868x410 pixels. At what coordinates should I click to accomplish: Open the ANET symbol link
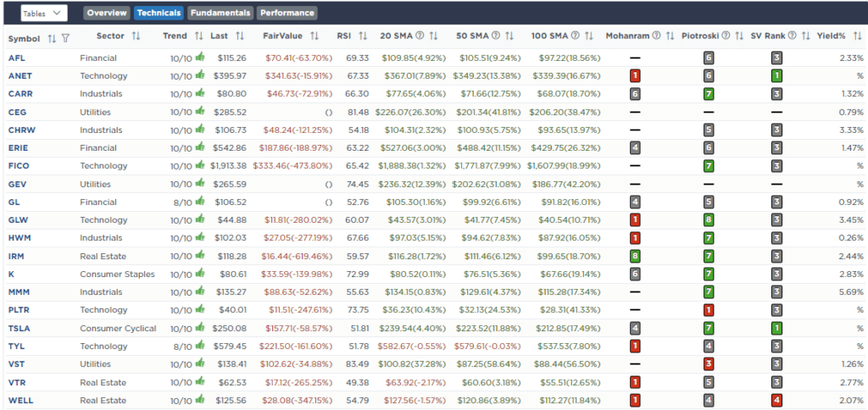pos(19,75)
